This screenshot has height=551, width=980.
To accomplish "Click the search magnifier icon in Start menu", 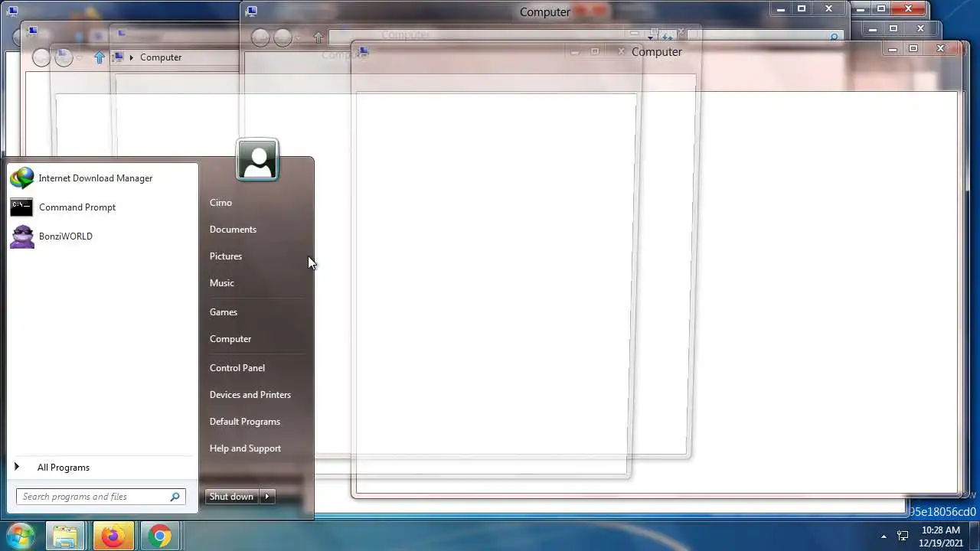I will point(175,497).
